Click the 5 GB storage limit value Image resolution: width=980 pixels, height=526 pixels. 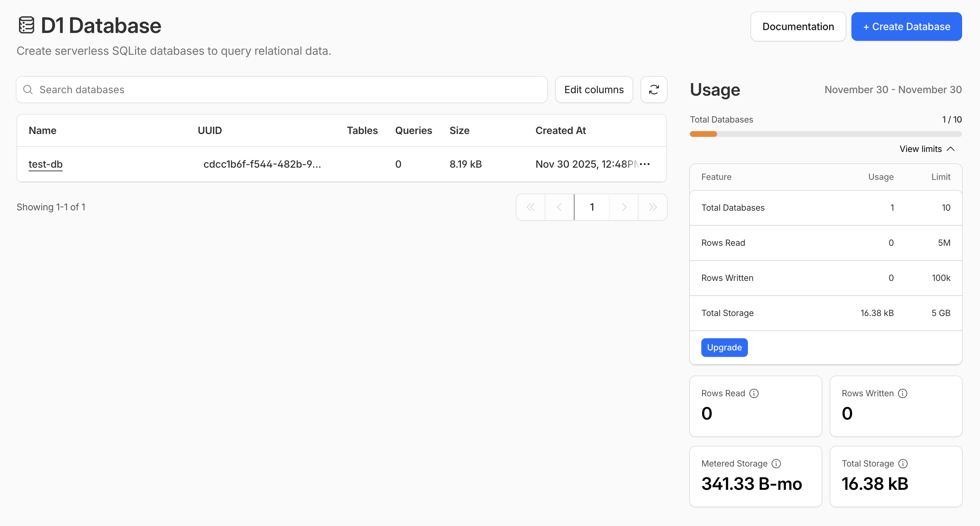click(x=941, y=313)
